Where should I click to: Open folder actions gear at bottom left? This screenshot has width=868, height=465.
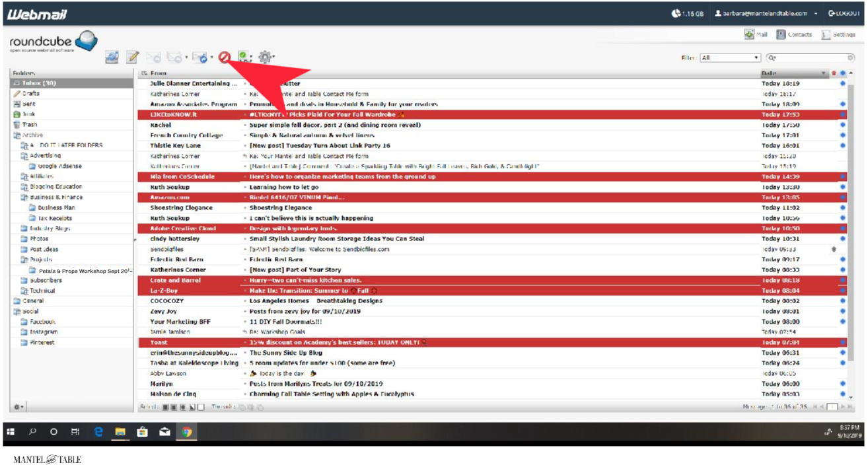pyautogui.click(x=18, y=407)
